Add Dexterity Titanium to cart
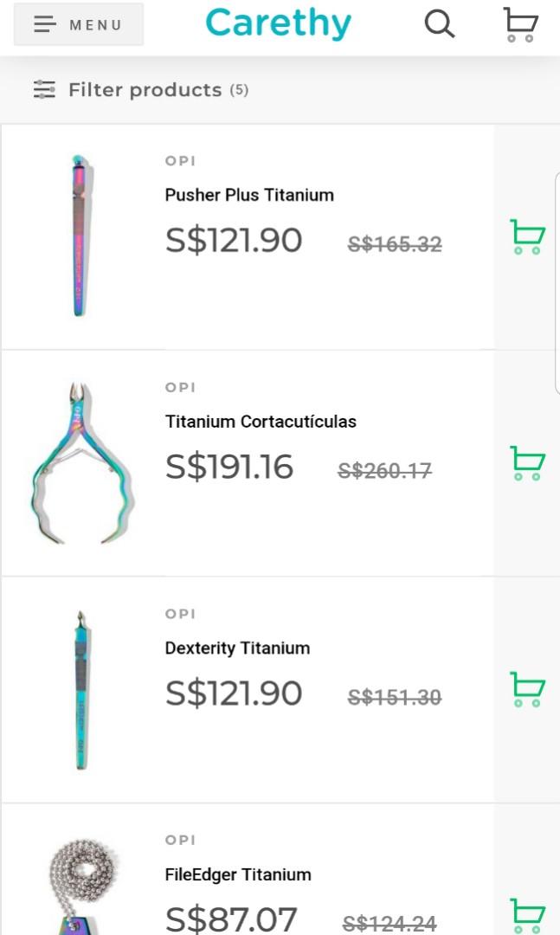The image size is (560, 935). [x=527, y=690]
